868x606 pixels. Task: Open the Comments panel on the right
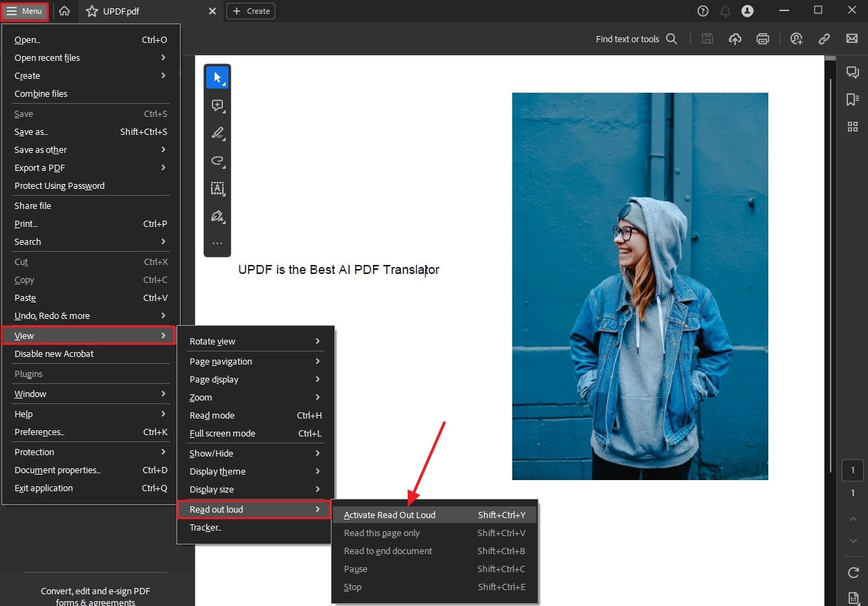852,71
